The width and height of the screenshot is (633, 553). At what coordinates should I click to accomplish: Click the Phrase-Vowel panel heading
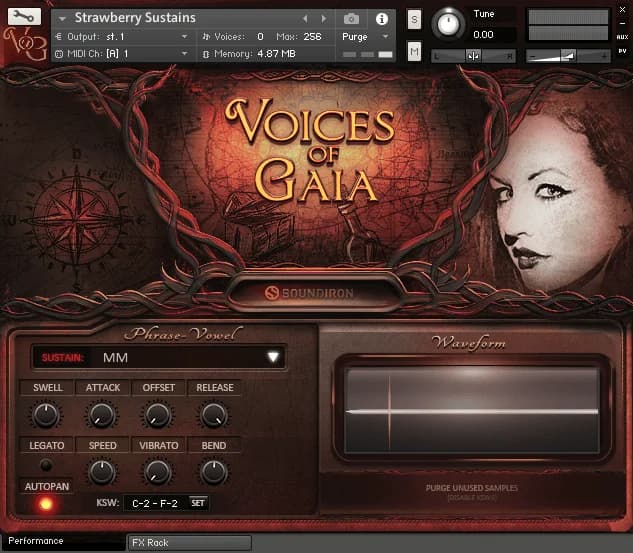coord(184,334)
